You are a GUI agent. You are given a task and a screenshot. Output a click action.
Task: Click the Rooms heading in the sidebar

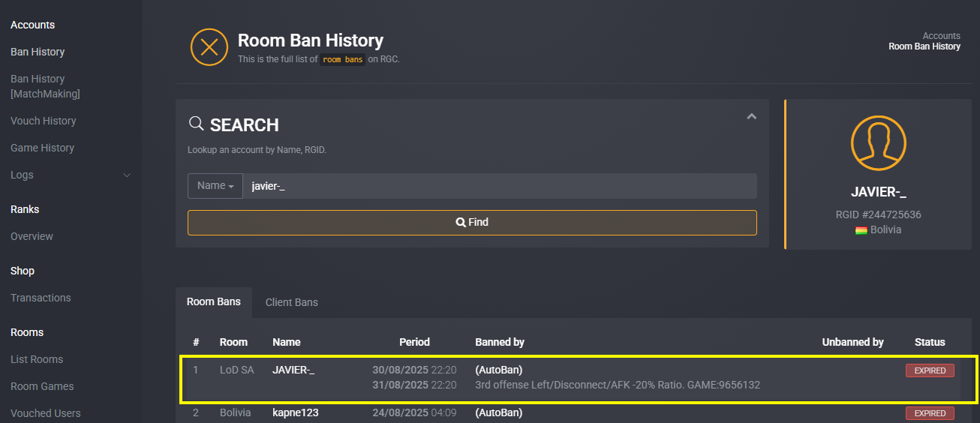tap(27, 332)
